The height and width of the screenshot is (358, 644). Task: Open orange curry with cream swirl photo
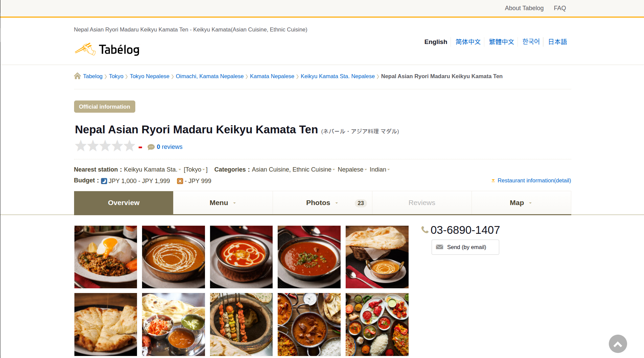pos(174,257)
